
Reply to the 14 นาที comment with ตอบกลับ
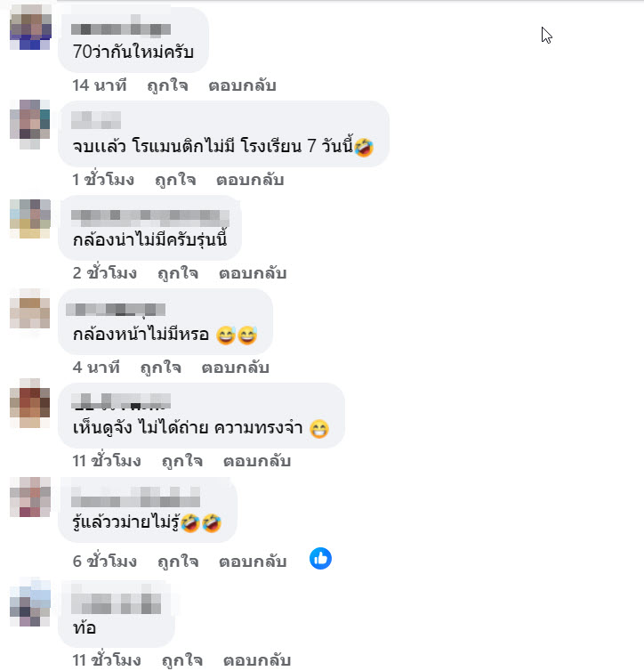(243, 85)
